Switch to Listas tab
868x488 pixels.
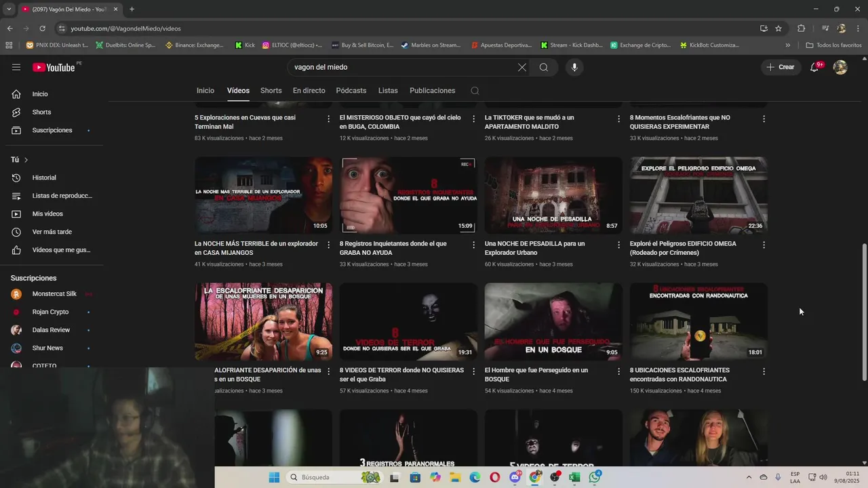tap(388, 91)
